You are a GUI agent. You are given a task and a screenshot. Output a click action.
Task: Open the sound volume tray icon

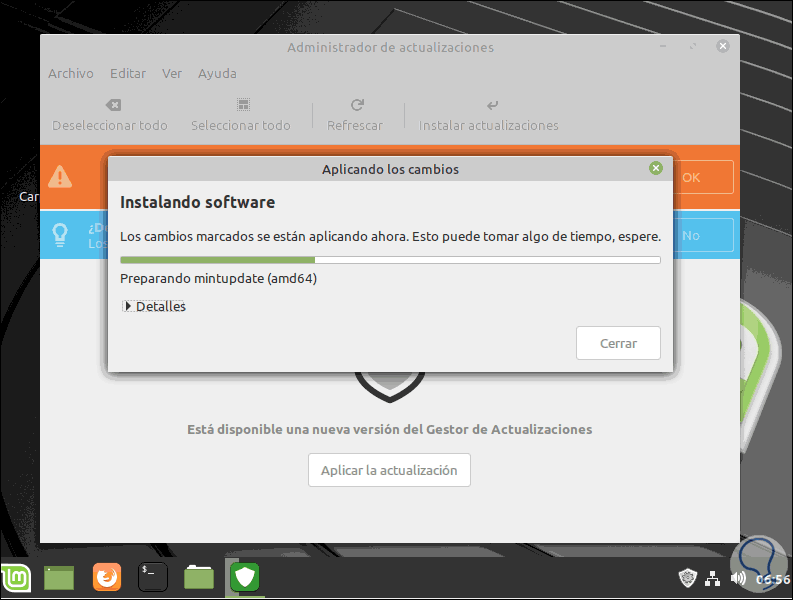coord(738,578)
